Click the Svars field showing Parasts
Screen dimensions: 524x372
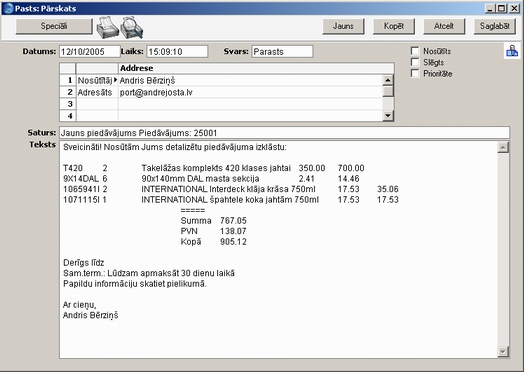pyautogui.click(x=282, y=51)
